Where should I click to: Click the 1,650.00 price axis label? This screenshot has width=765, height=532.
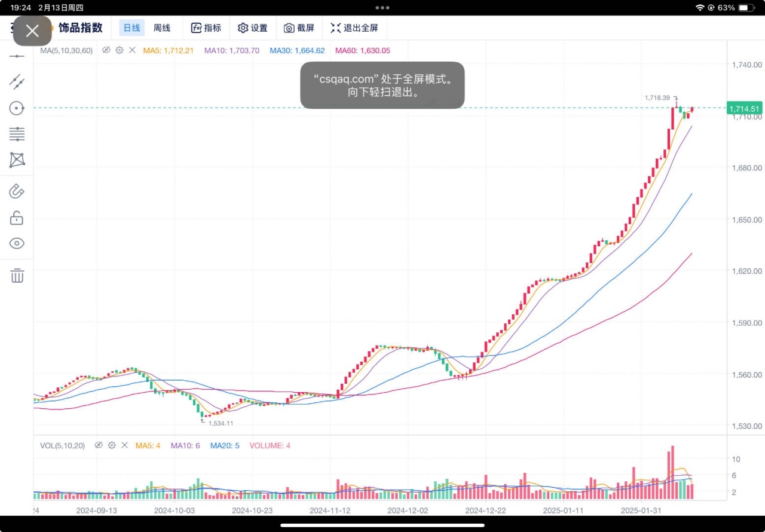(x=747, y=219)
